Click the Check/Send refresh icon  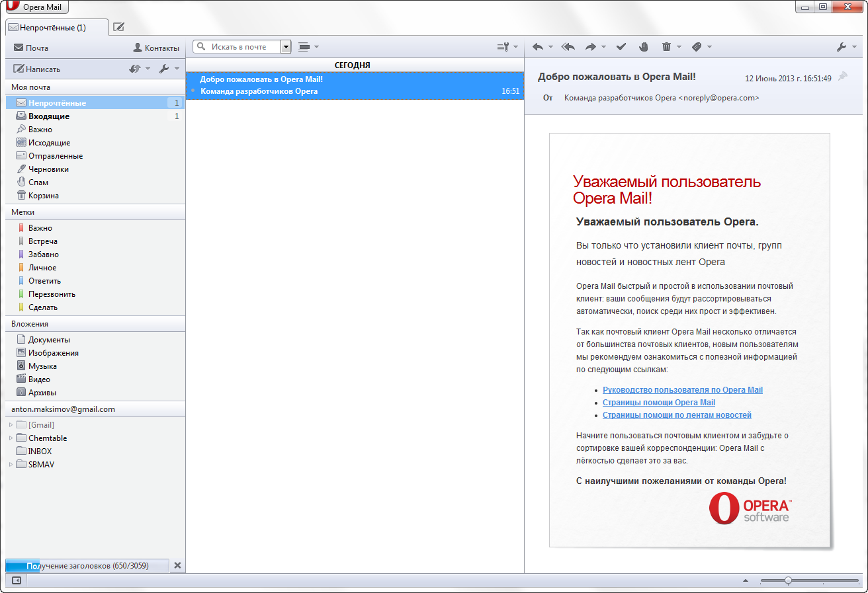point(135,69)
